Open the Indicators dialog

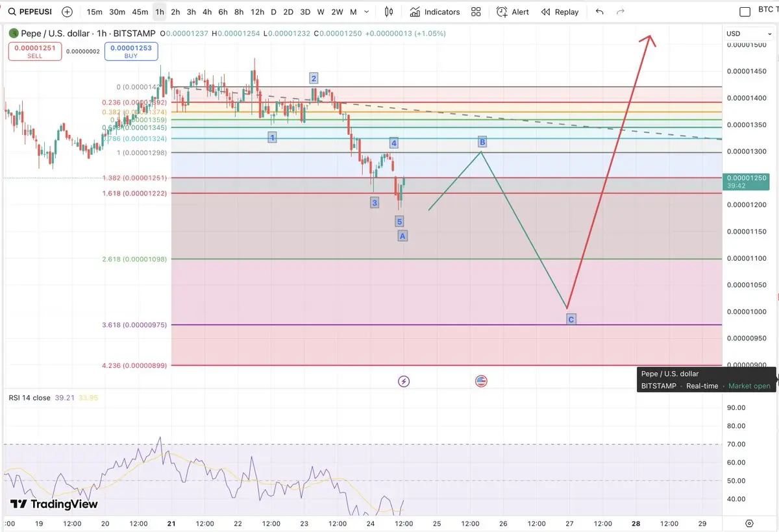tap(434, 12)
